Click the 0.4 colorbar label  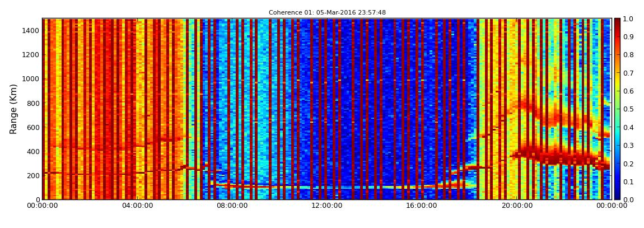coord(628,127)
